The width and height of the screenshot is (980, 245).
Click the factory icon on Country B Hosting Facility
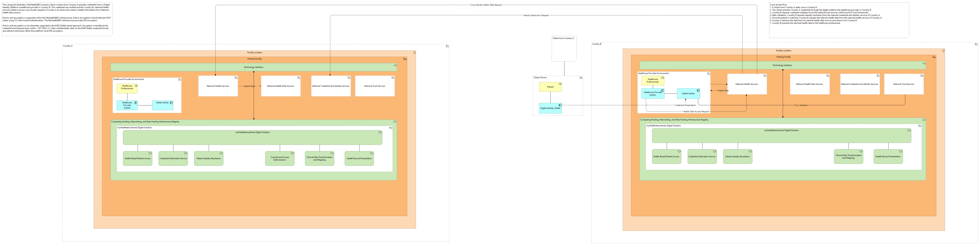click(934, 57)
